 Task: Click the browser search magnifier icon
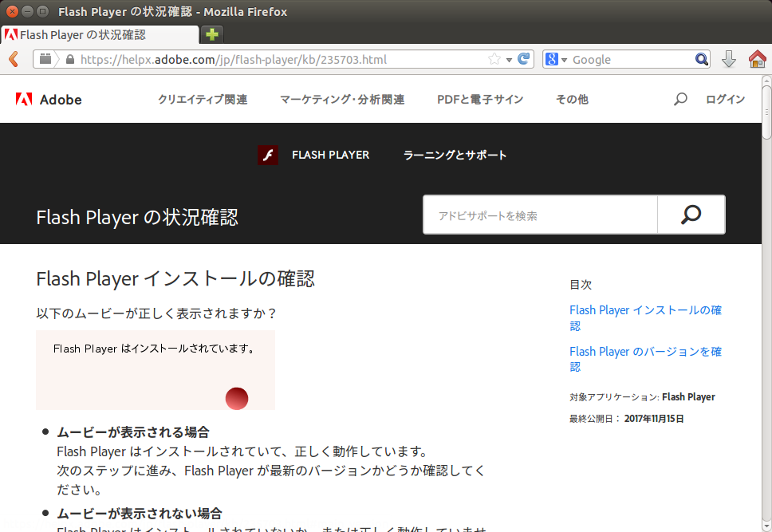(702, 60)
